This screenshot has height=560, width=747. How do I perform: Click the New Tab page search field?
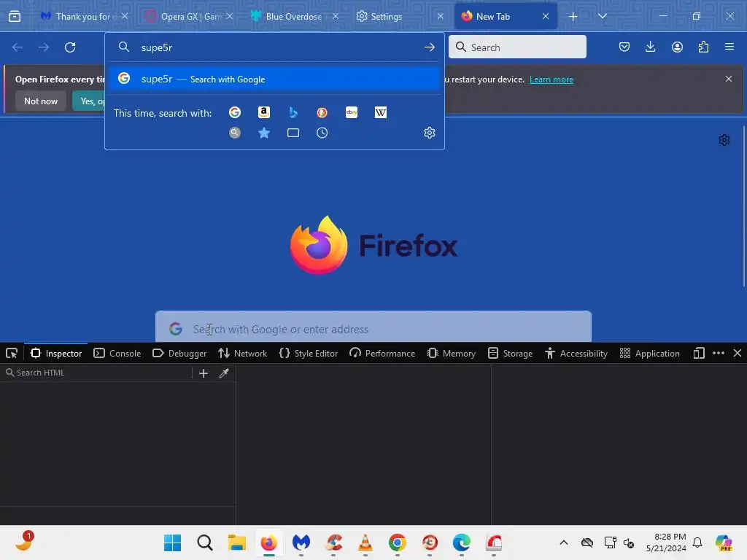tap(373, 327)
